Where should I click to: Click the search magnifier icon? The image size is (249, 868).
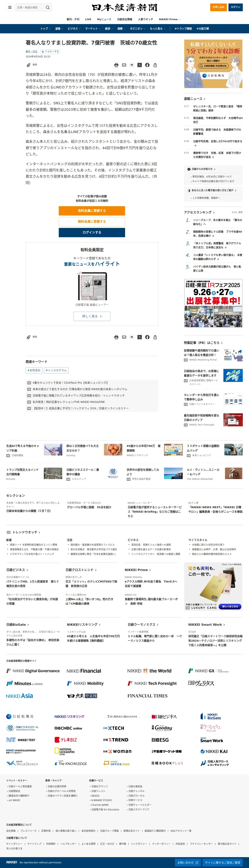[48, 7]
